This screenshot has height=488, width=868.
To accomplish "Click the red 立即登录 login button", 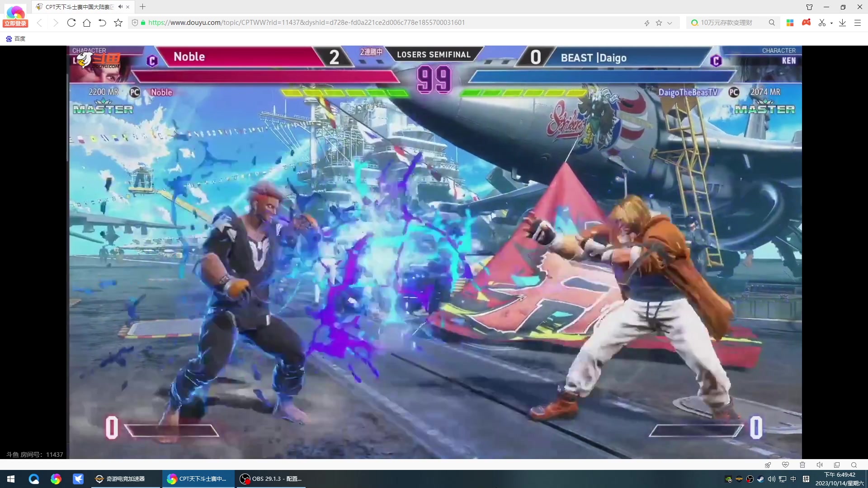I will pyautogui.click(x=15, y=23).
